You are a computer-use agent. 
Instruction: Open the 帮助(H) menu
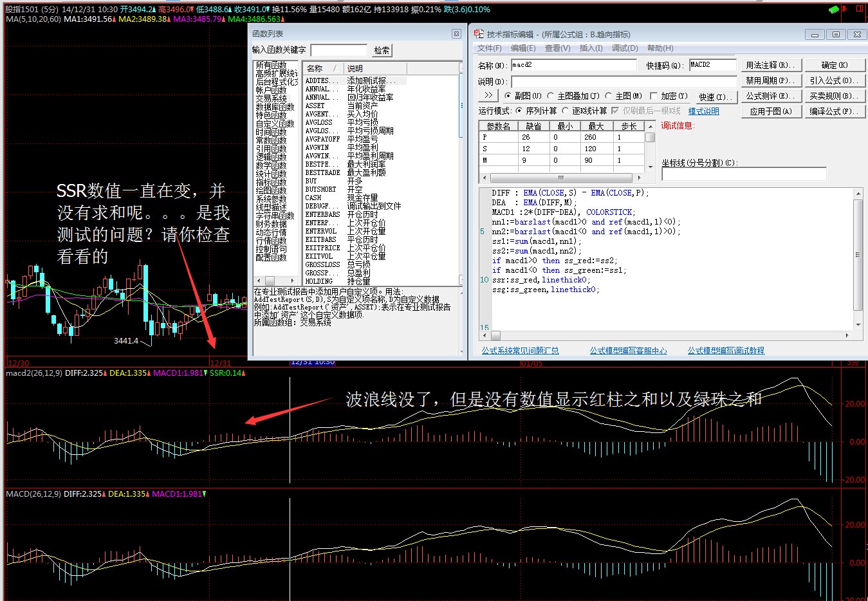[x=660, y=48]
